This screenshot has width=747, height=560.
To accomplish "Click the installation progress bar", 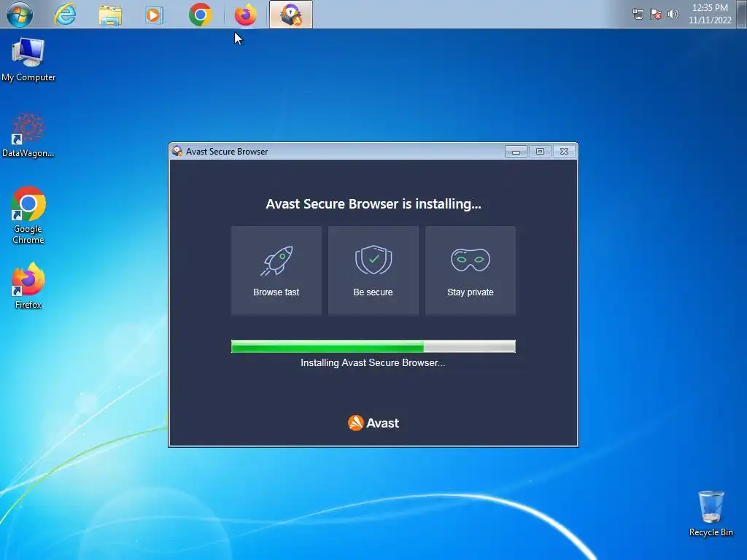I will 373,346.
